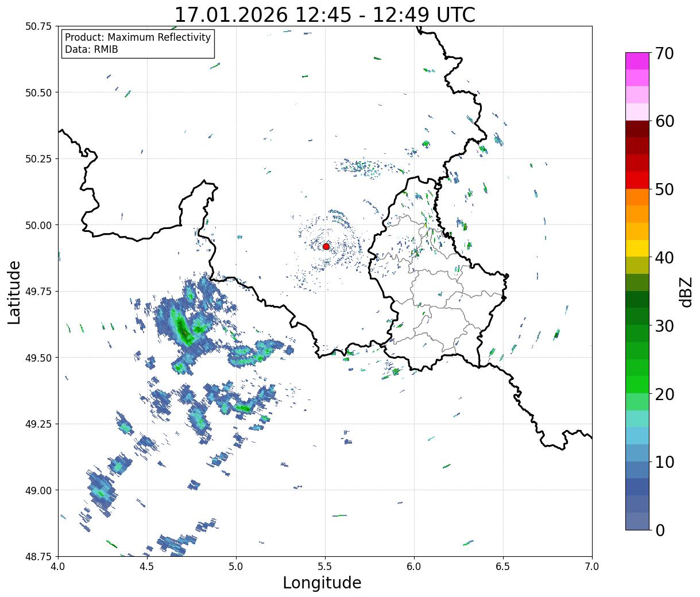Click the magenta 70 dBZ colorbar segment
This screenshot has width=700, height=597.
pos(637,61)
